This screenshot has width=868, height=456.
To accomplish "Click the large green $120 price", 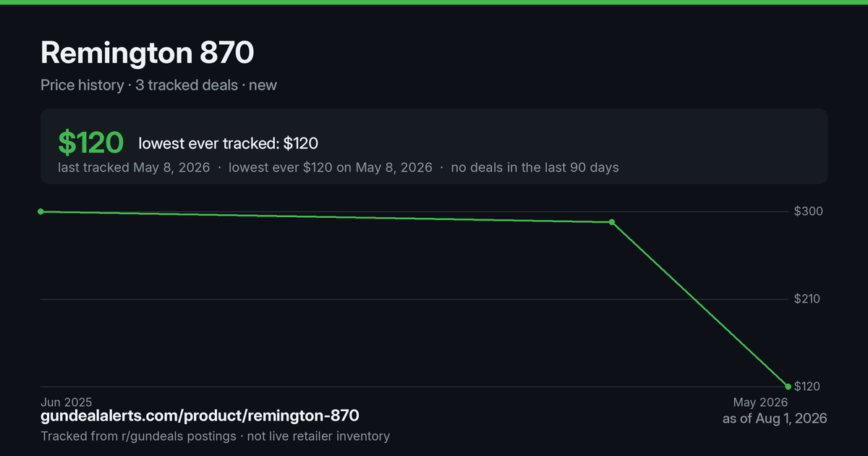I will click(91, 143).
